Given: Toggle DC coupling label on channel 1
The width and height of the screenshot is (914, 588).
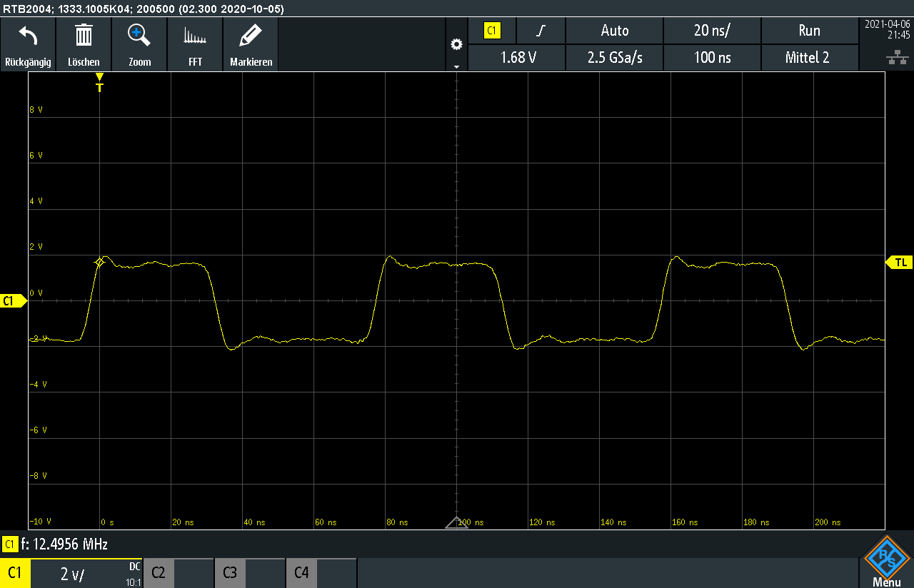Looking at the screenshot, I should coord(135,567).
